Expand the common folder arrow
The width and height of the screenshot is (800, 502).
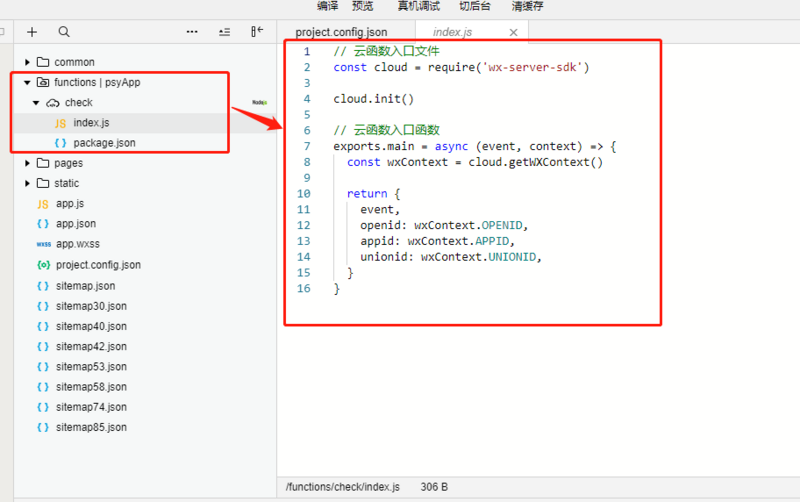pos(28,62)
